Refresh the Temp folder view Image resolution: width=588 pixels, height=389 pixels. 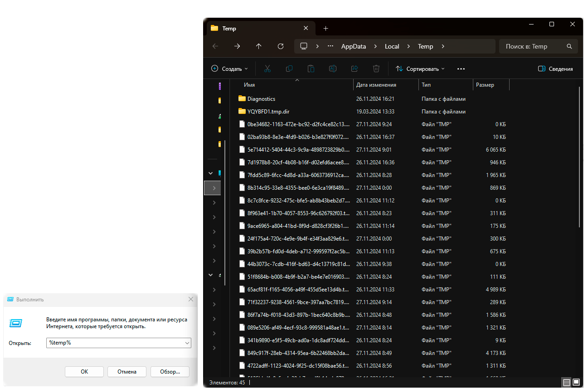click(x=280, y=46)
